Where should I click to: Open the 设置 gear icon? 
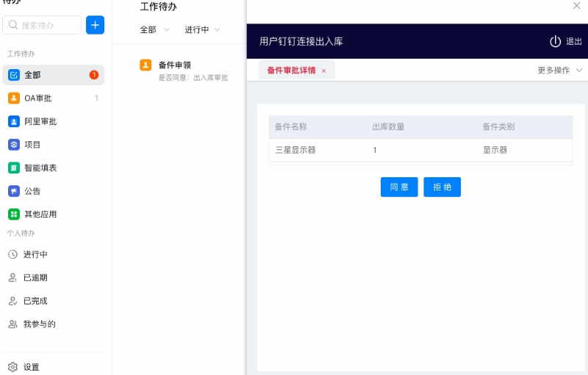(x=12, y=367)
